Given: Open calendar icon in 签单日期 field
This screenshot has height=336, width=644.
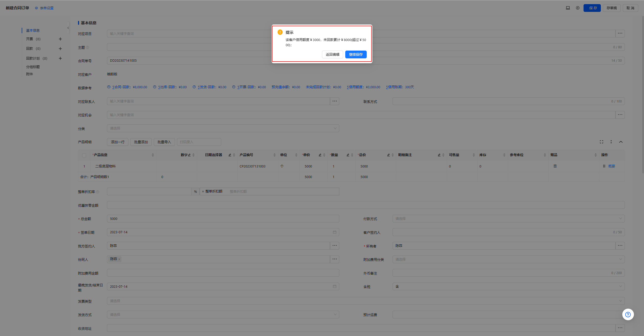Looking at the screenshot, I should (x=334, y=232).
